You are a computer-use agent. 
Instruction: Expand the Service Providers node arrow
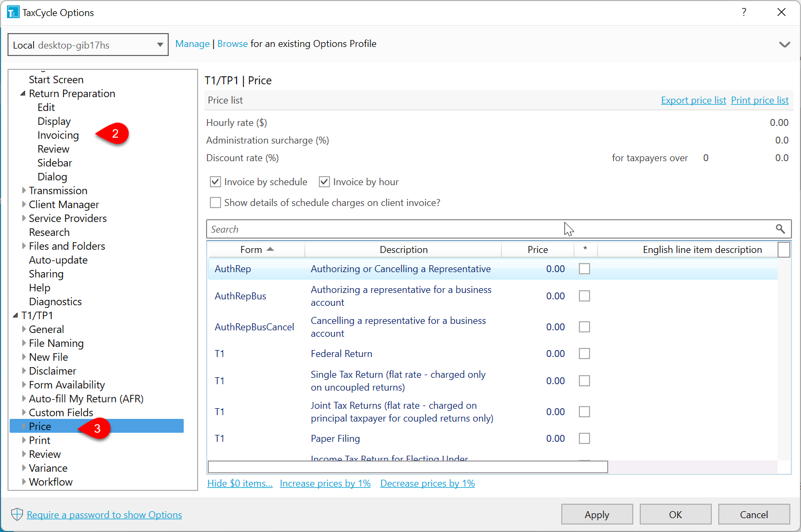tap(23, 218)
